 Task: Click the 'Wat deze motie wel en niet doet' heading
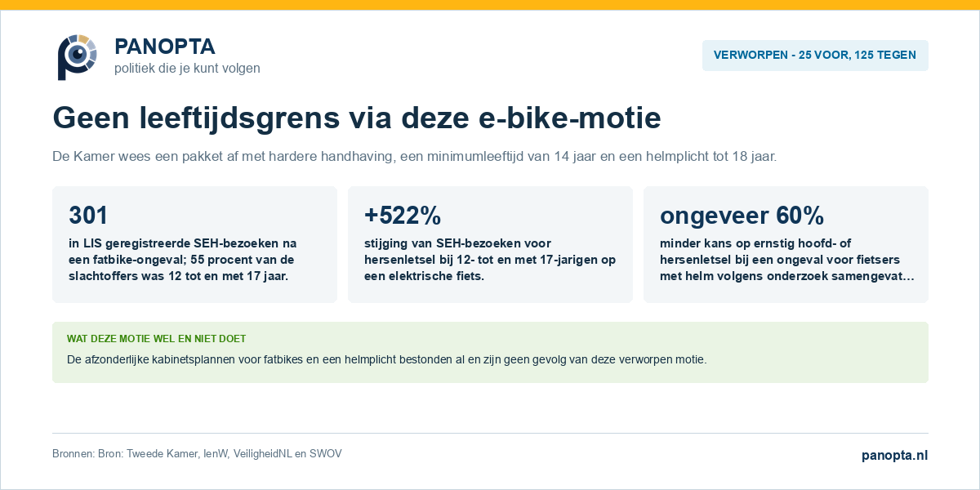156,338
